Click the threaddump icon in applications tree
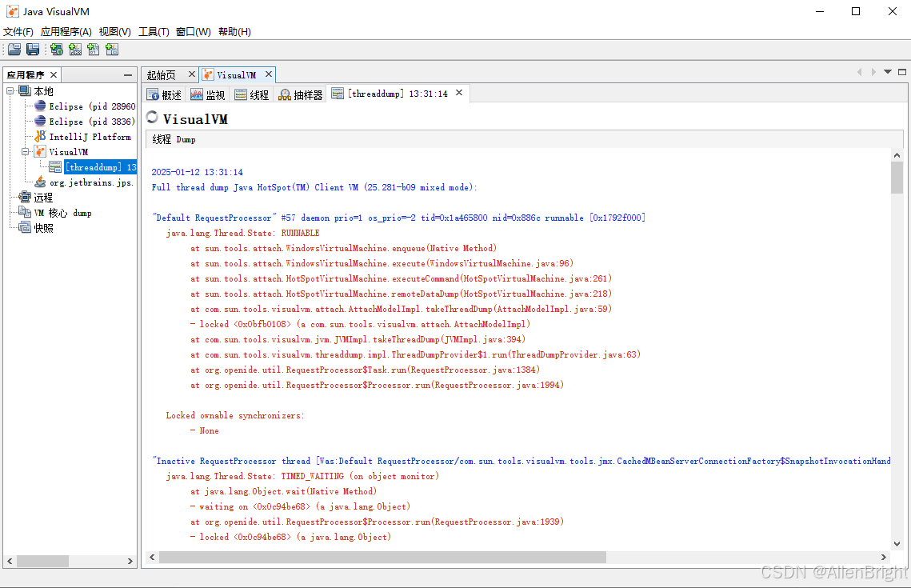This screenshot has height=588, width=911. tap(55, 167)
